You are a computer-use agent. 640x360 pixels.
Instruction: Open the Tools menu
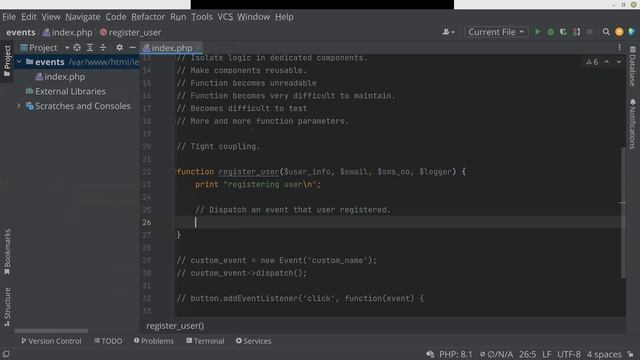202,17
